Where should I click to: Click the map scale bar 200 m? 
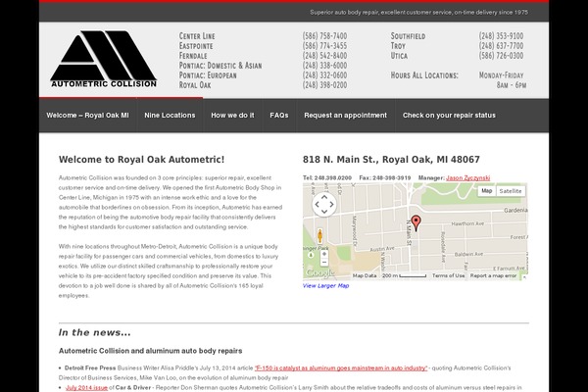404,275
